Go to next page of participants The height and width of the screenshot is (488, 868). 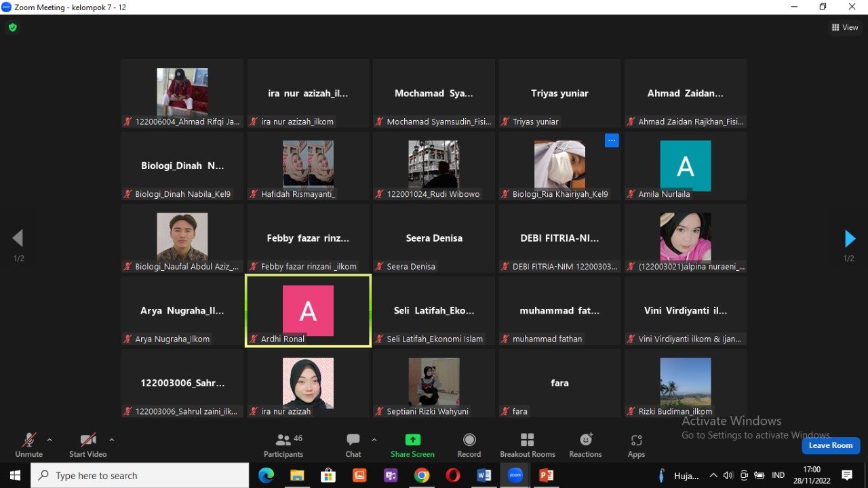(849, 238)
